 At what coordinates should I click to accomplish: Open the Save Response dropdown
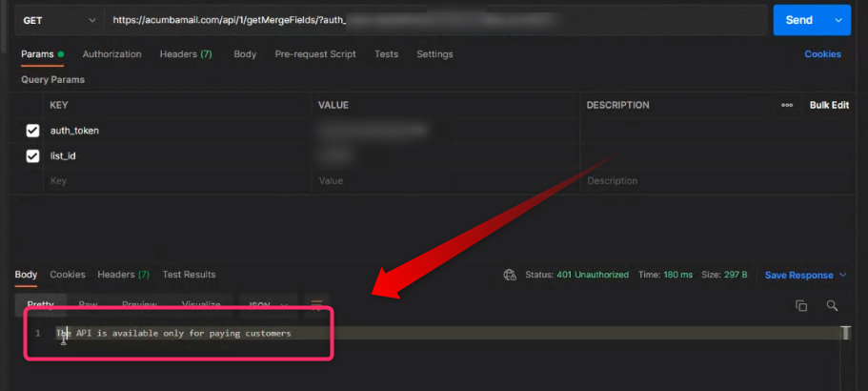805,275
